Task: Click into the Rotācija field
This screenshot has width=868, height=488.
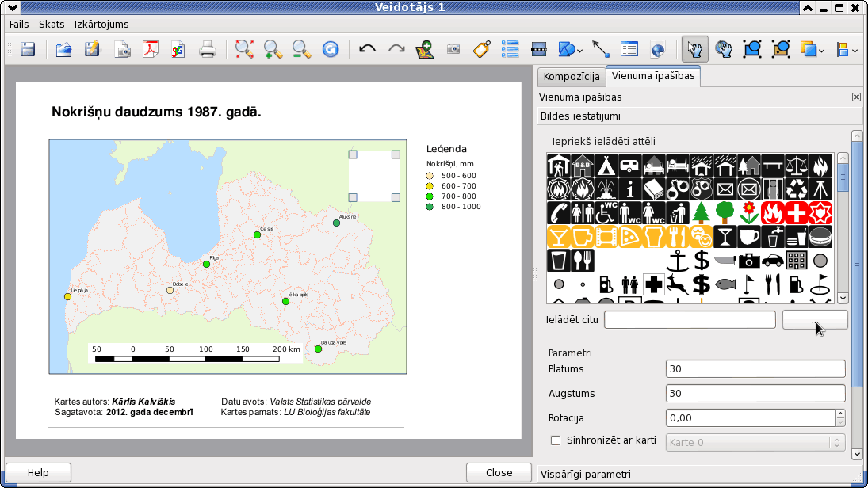Action: pos(751,417)
